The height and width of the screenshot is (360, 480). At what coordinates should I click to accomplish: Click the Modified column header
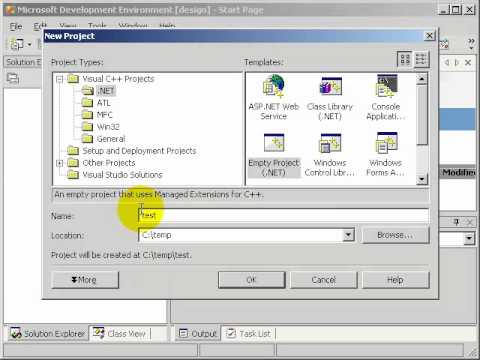(459, 172)
